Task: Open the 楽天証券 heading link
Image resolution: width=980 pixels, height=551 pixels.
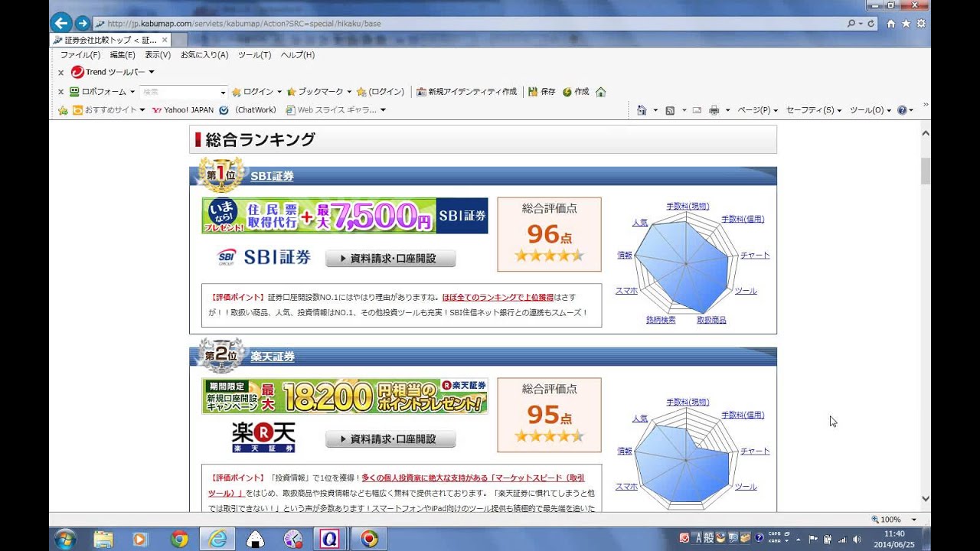Action: pyautogui.click(x=273, y=357)
